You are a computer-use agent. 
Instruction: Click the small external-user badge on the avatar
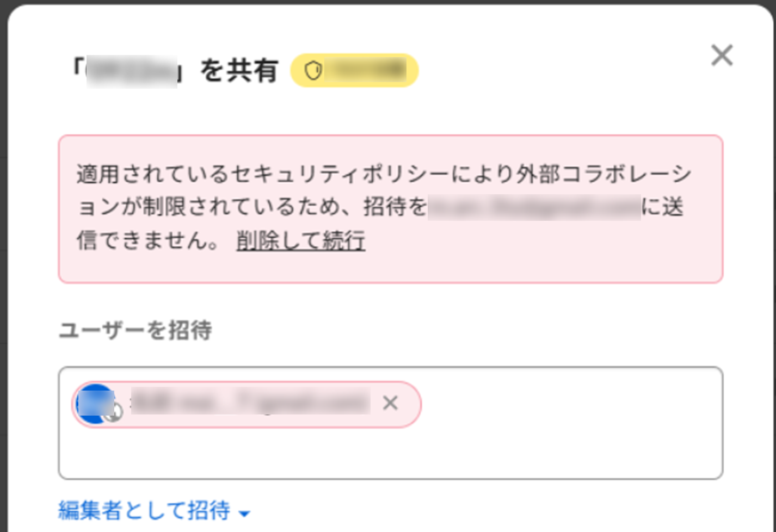click(114, 413)
